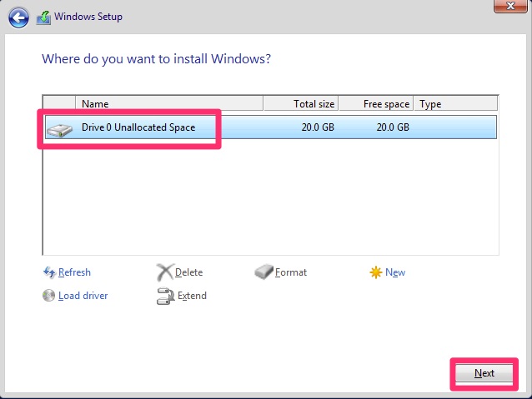The width and height of the screenshot is (532, 399).
Task: Sort by the Name column header
Action: coord(169,103)
